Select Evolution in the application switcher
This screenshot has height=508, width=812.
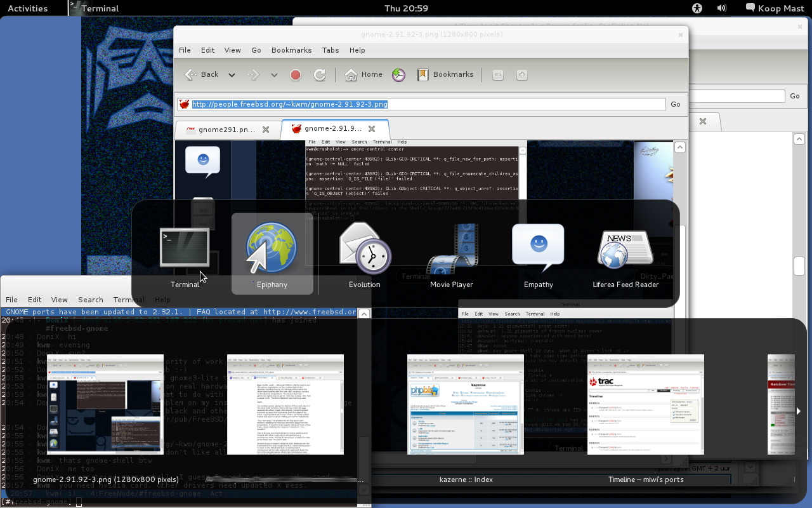(x=365, y=254)
